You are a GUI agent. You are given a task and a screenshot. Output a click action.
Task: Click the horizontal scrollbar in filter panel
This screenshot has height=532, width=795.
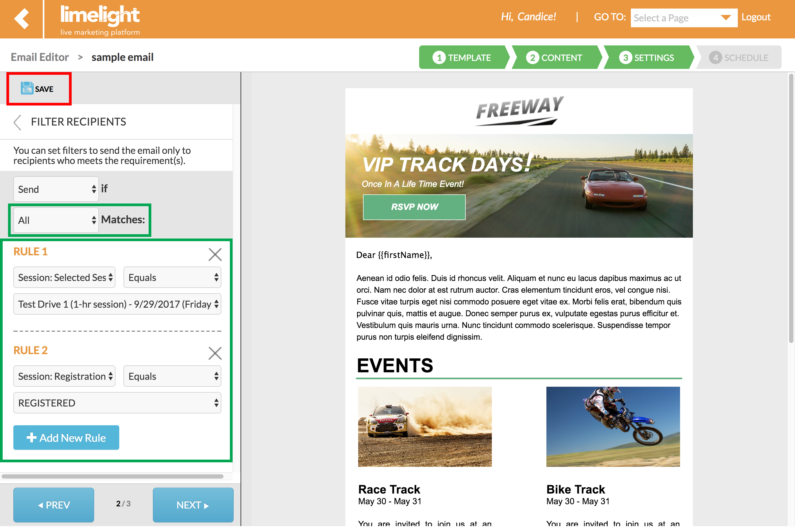tap(113, 476)
